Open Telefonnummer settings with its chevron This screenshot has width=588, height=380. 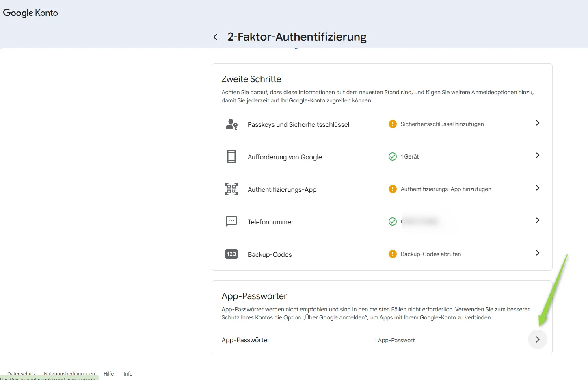[538, 220]
